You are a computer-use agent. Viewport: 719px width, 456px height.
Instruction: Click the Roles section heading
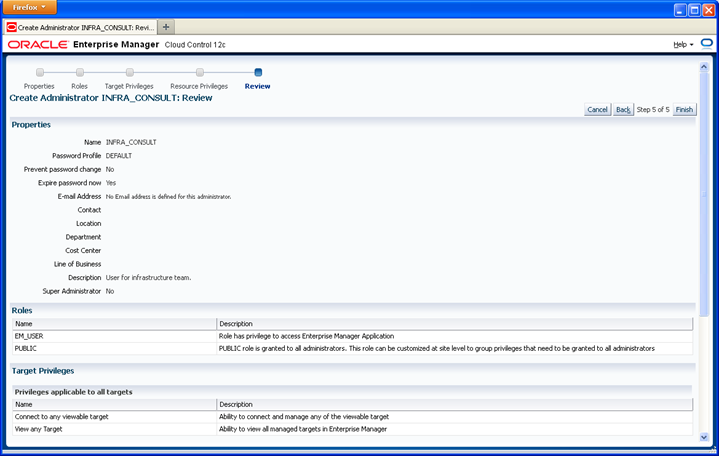point(22,311)
